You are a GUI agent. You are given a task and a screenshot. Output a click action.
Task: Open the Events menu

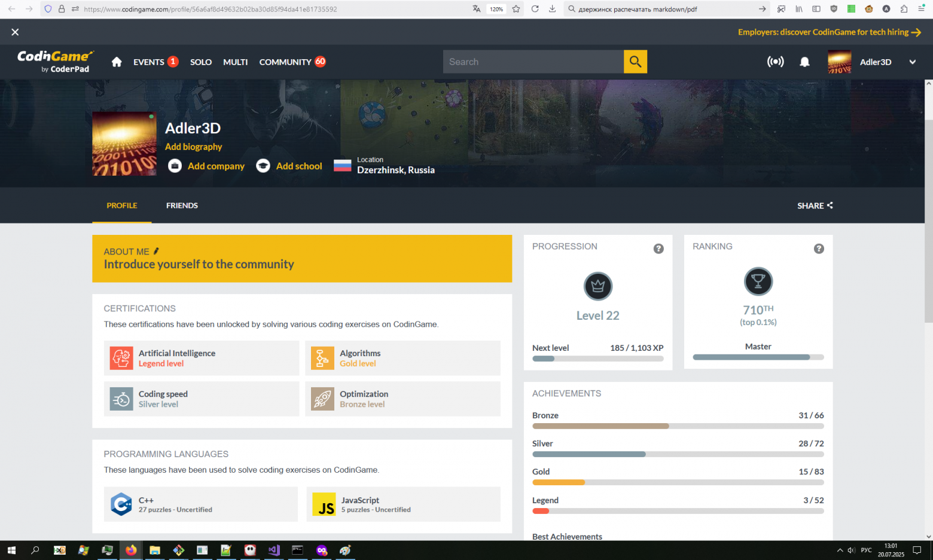149,62
